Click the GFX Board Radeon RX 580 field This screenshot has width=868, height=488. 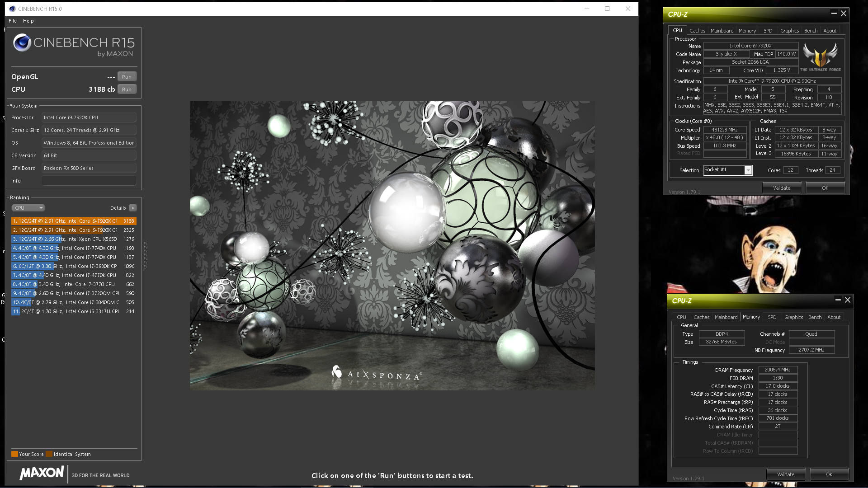click(89, 168)
